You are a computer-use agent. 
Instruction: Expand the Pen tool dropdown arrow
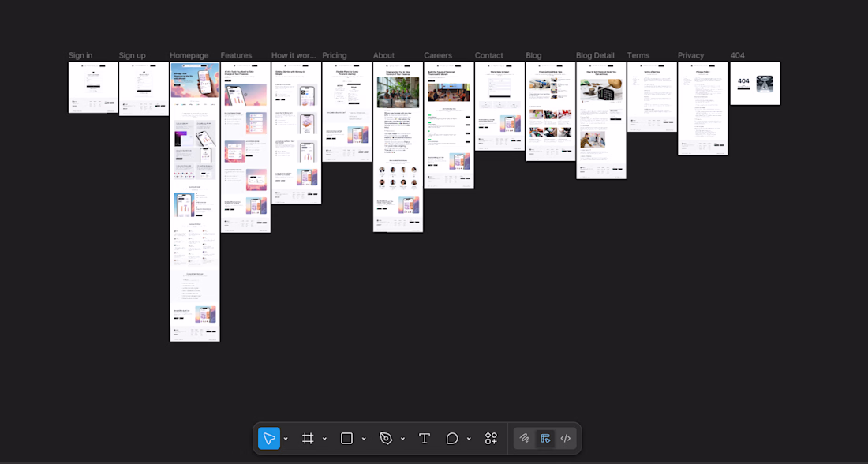coord(402,439)
